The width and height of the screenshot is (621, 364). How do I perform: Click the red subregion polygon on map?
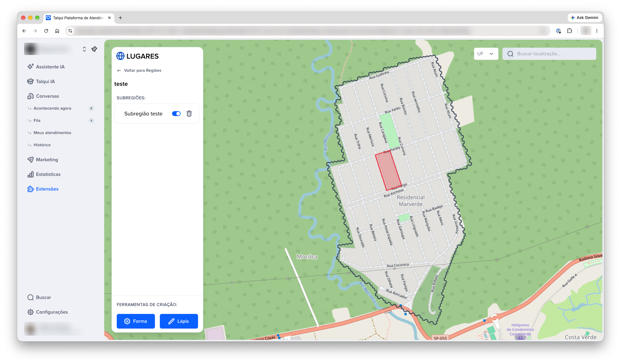pyautogui.click(x=388, y=171)
